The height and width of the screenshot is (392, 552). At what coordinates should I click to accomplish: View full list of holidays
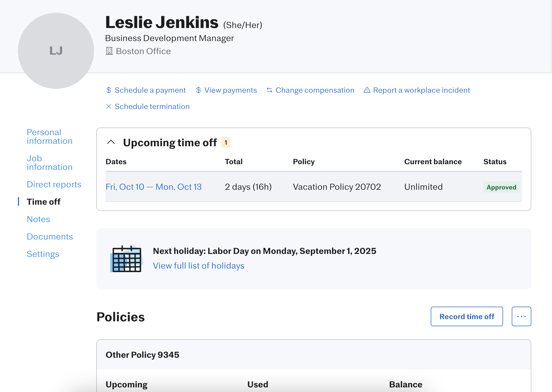tap(199, 266)
